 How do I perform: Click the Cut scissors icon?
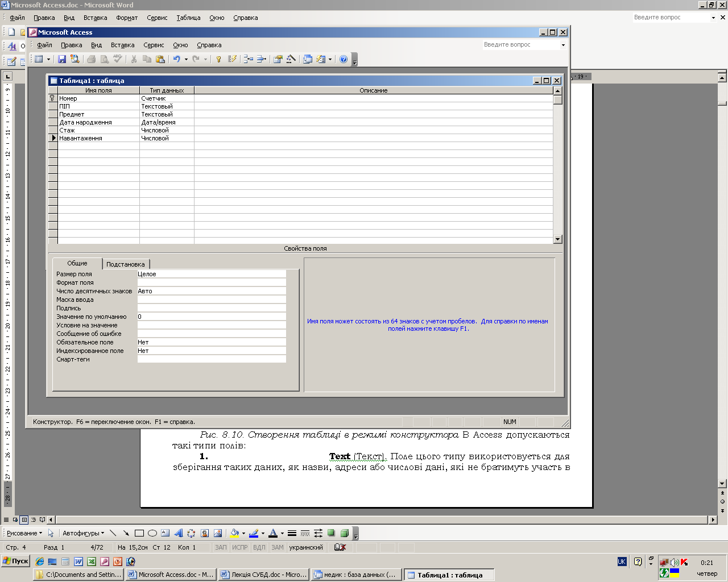point(134,59)
